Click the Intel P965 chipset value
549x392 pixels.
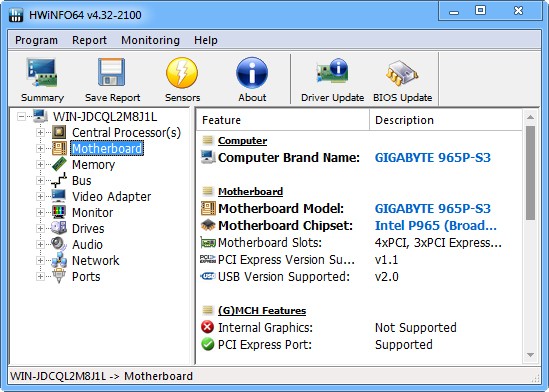click(436, 225)
